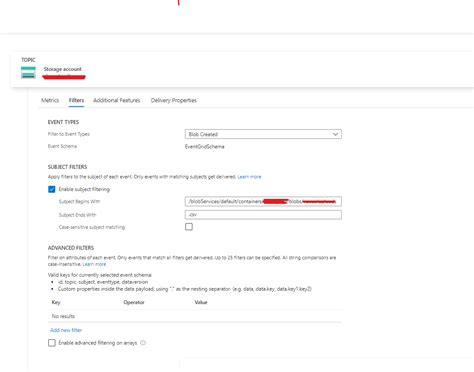The image size is (474, 372).
Task: Open Learn more link under Subject Filters
Action: [249, 177]
